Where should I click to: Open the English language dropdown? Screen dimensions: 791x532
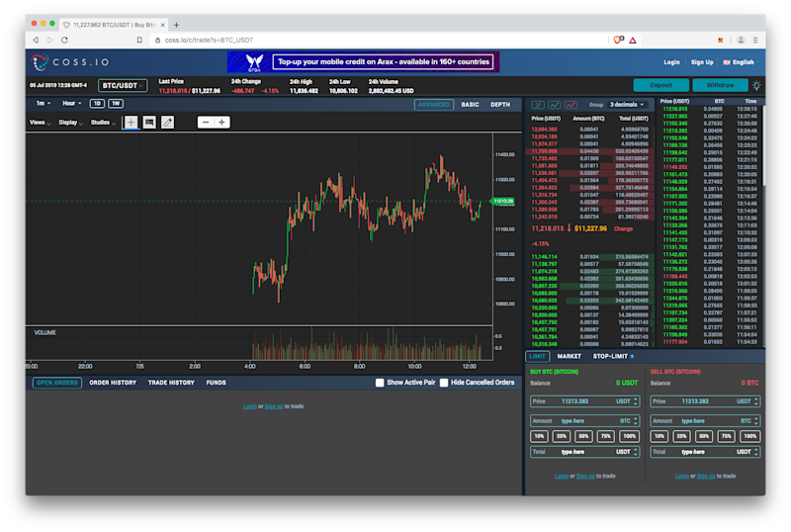click(741, 62)
